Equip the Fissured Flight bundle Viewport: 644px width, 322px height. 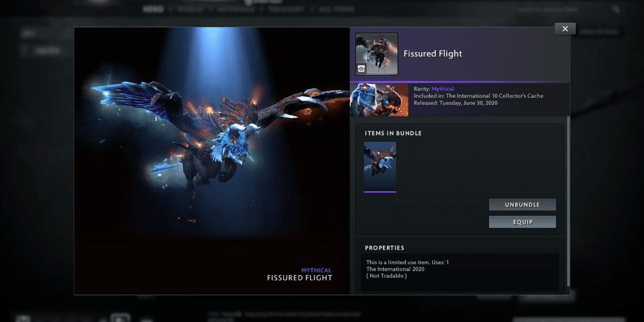pos(522,222)
